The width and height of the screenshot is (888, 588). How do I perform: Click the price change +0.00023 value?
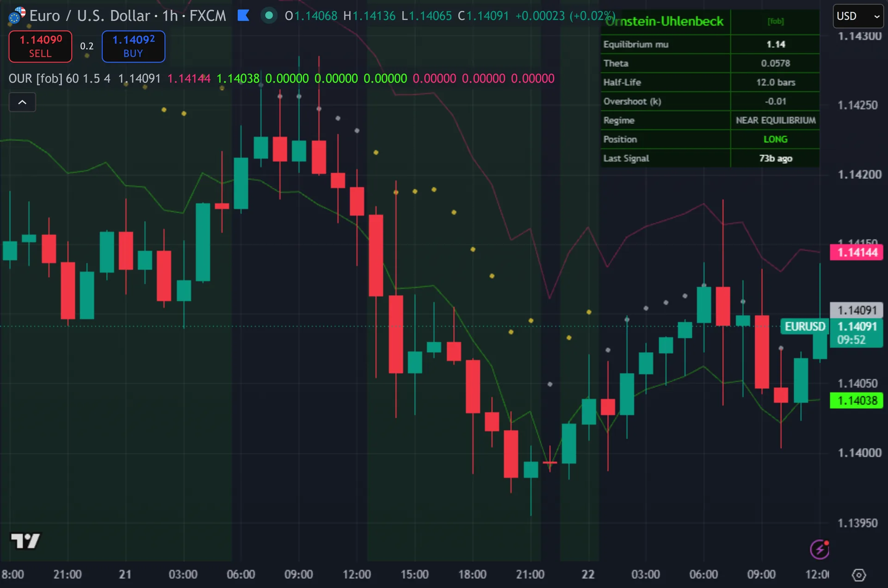click(x=540, y=16)
